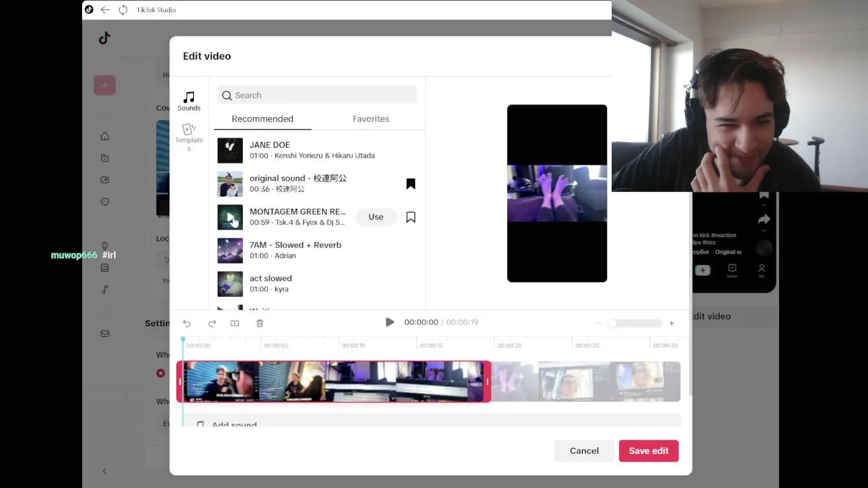The image size is (868, 488).
Task: Open the folder posts icon in sidebar
Action: coord(104,158)
